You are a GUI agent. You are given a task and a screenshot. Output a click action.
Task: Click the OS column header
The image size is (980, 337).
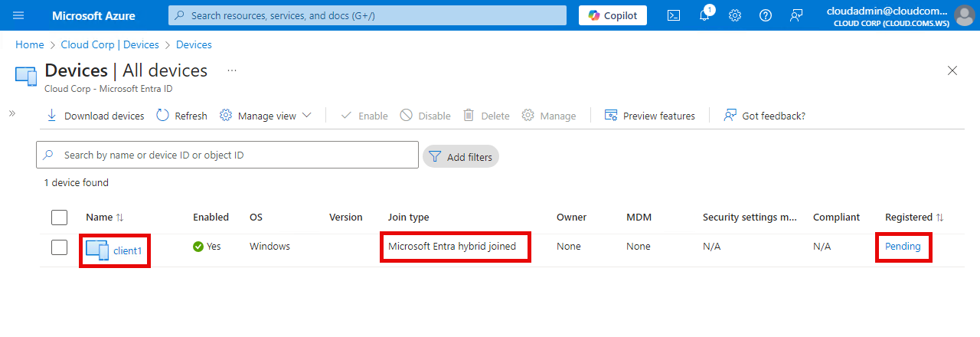(256, 218)
